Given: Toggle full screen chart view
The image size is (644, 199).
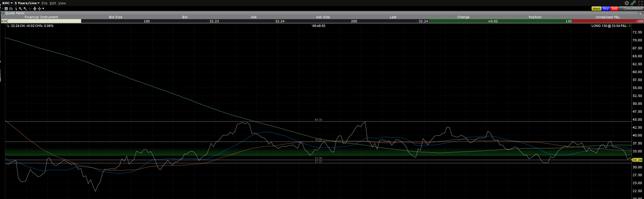Looking at the screenshot, I should pyautogui.click(x=640, y=3).
